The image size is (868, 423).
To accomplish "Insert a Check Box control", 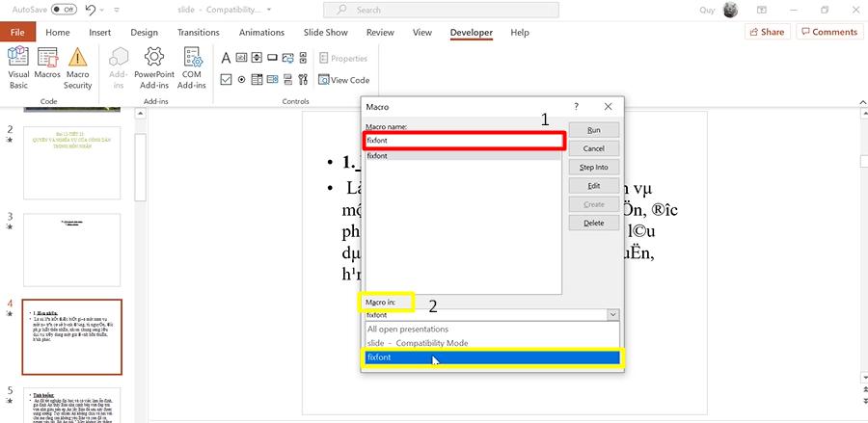I will click(x=226, y=80).
